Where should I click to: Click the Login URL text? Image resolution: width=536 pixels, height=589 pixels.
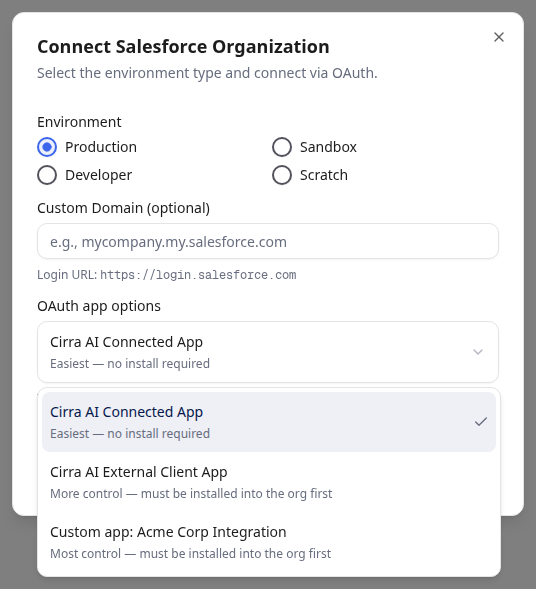click(x=167, y=275)
